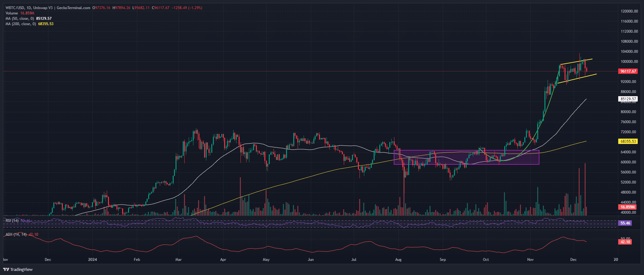Click the red 16.859M volume tag
The image size is (644, 275).
(x=628, y=207)
